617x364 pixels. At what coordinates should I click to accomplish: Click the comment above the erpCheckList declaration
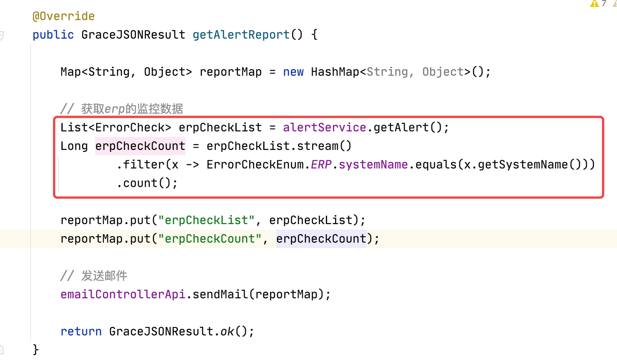pyautogui.click(x=121, y=109)
